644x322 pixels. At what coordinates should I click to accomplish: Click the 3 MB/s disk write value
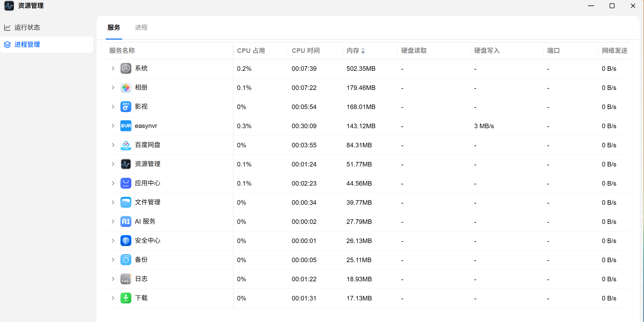point(484,126)
